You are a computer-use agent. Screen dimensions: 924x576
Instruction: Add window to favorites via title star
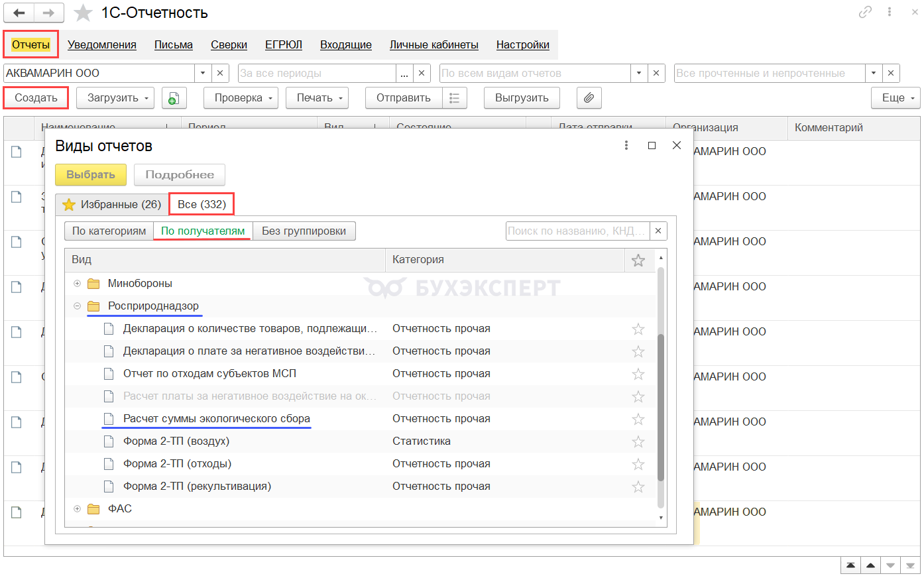83,13
